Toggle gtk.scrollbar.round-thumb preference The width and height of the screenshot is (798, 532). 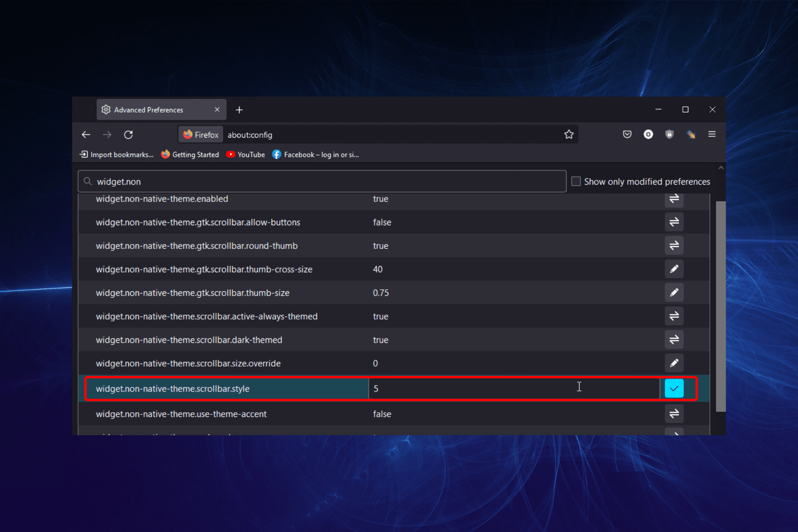click(x=674, y=246)
